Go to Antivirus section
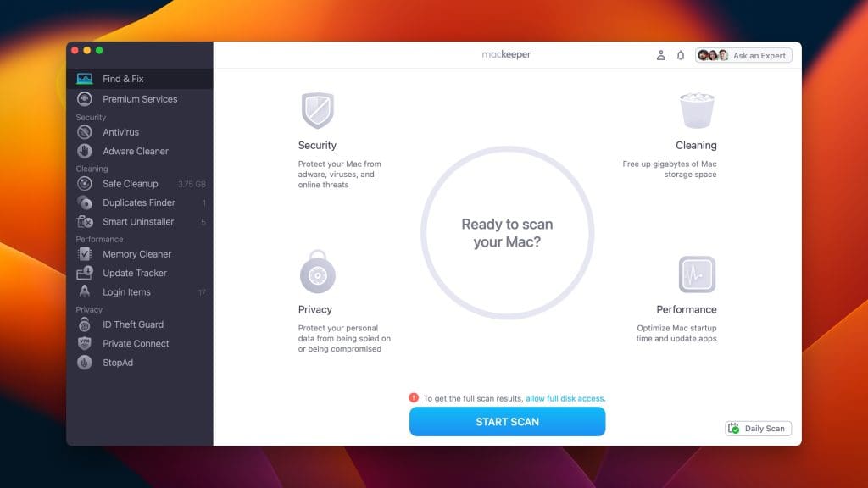Screen dimensions: 868x488 pyautogui.click(x=140, y=132)
